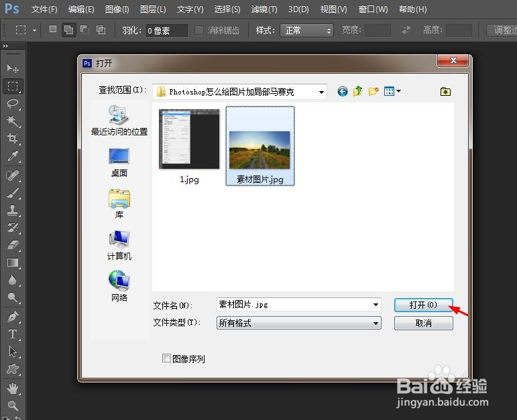Expand the toolbox double-arrow toggle
The height and width of the screenshot is (420, 517).
coord(5,46)
